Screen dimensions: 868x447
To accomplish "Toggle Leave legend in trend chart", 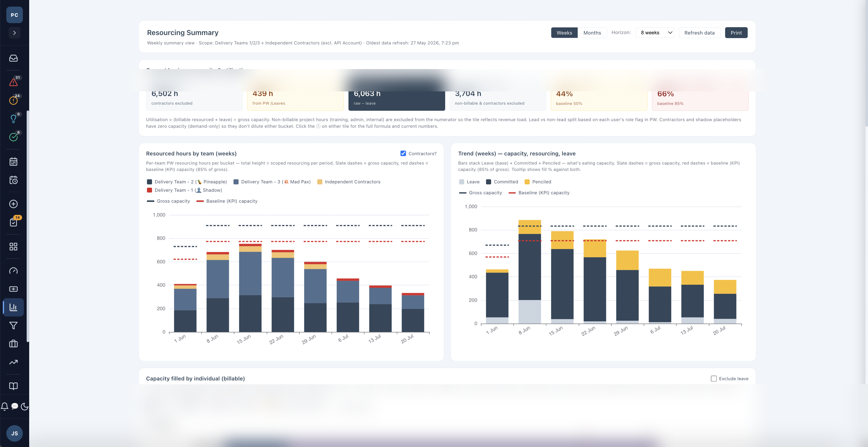I will coord(469,182).
